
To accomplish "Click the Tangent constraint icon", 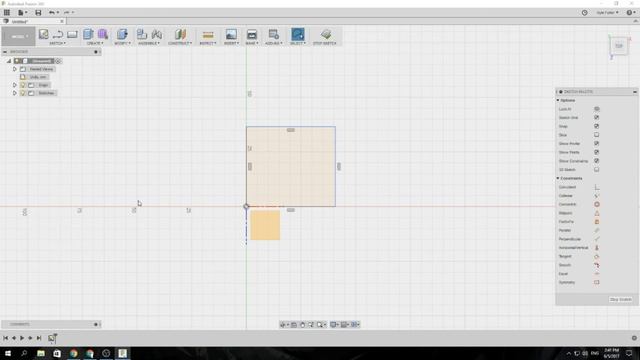I will click(x=596, y=257).
